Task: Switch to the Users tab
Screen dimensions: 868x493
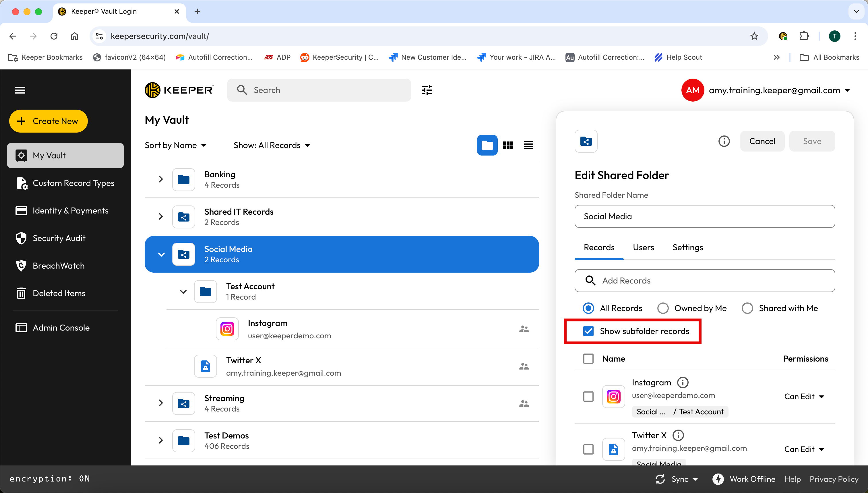Action: coord(643,248)
